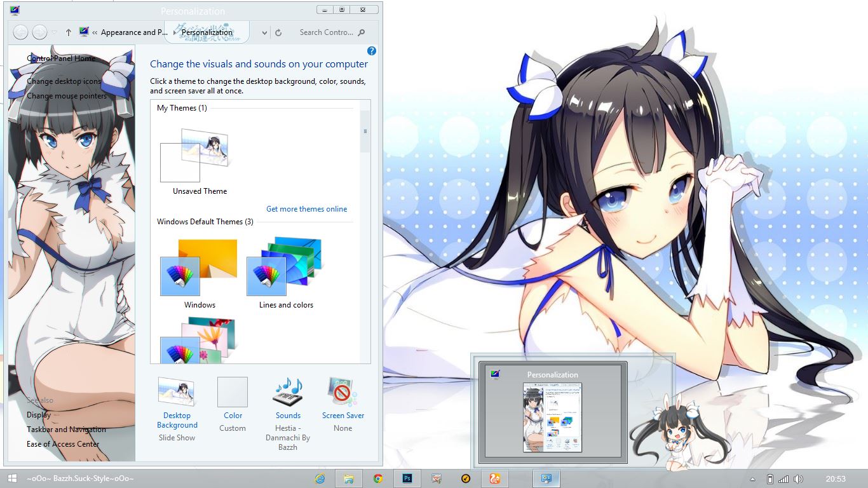Switch to Photoshop in the taskbar

tap(407, 478)
